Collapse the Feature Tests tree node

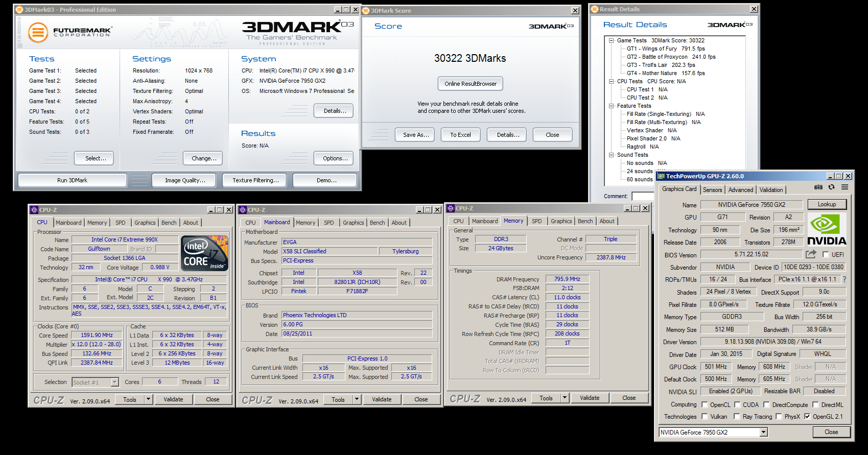click(x=611, y=106)
